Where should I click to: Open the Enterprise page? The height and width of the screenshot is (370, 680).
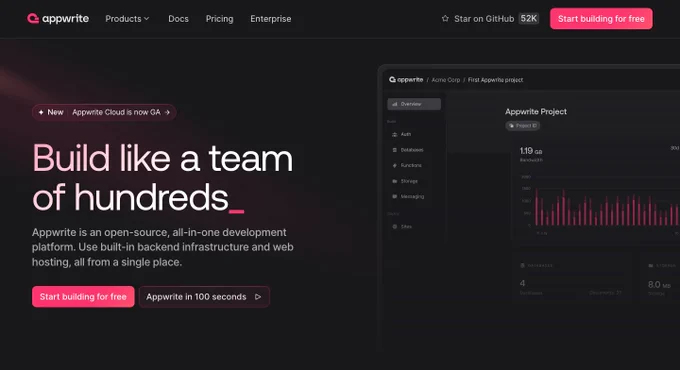point(271,19)
